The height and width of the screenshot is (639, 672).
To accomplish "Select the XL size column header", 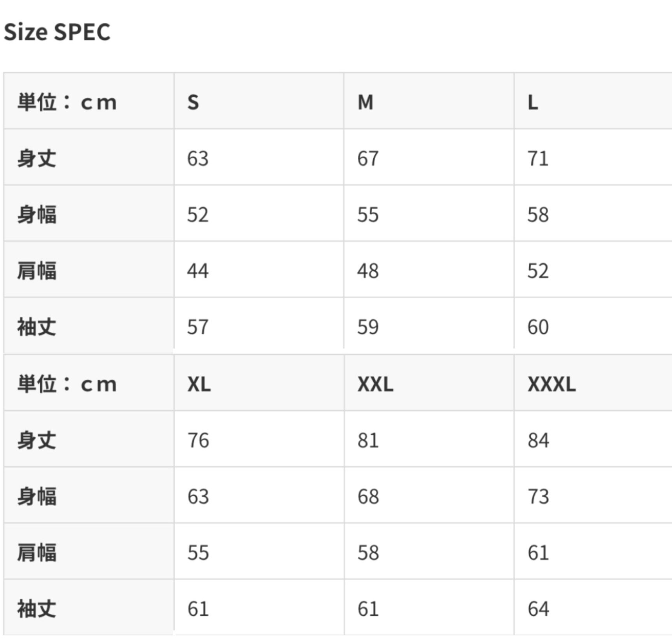I will pos(199,384).
